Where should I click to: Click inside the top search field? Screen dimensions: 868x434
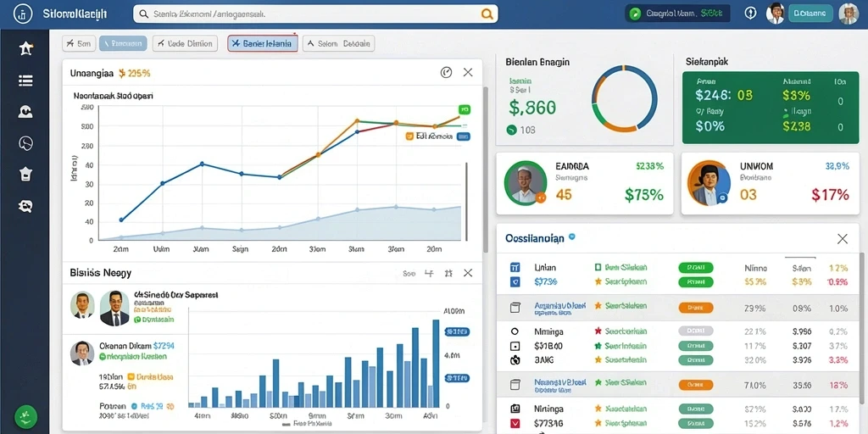tap(315, 14)
